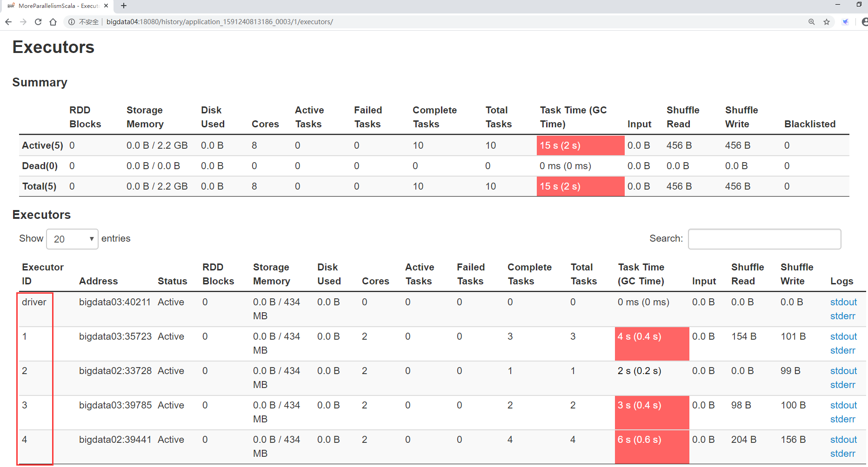Click the executors Search field
This screenshot has height=467, width=868.
(x=764, y=239)
